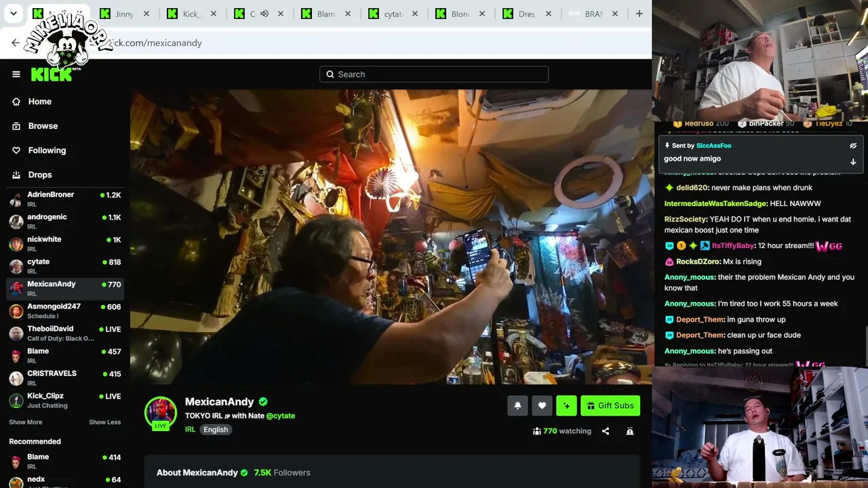Open TheboiiDavid channel avatar in sidebar
The image size is (868, 488).
(16, 333)
